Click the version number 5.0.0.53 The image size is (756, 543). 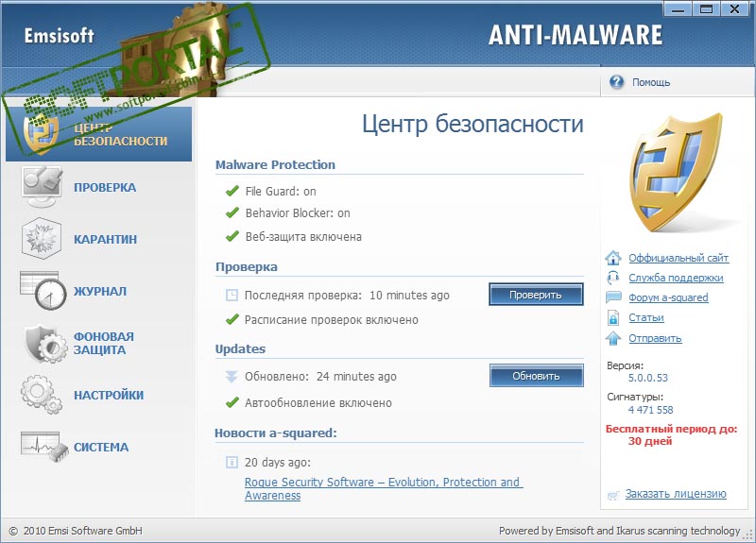[648, 378]
